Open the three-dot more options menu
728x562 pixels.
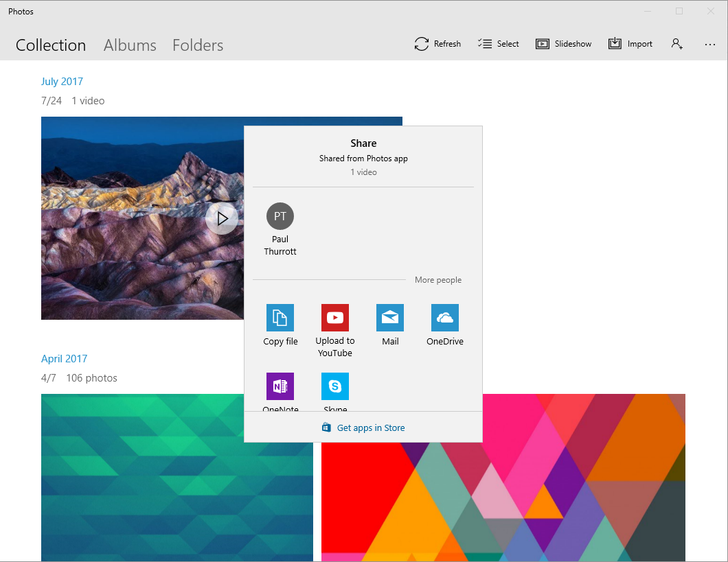710,44
